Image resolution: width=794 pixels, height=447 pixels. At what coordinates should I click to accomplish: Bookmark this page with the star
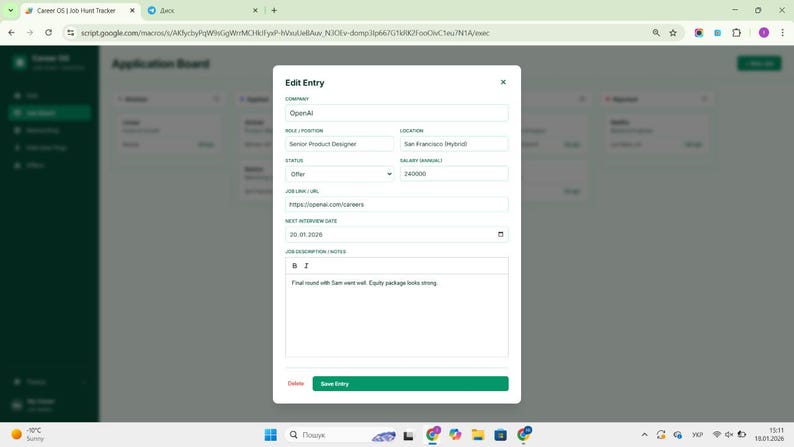coord(673,33)
